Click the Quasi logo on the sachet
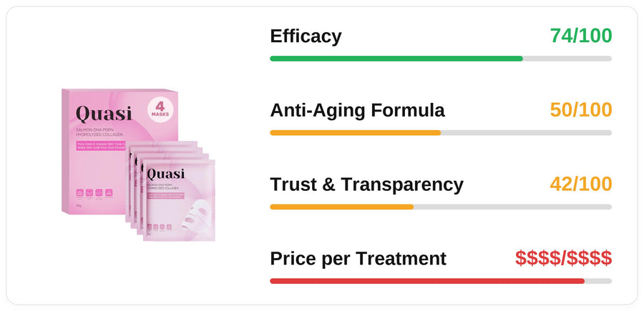The height and width of the screenshot is (311, 644). pyautogui.click(x=165, y=174)
